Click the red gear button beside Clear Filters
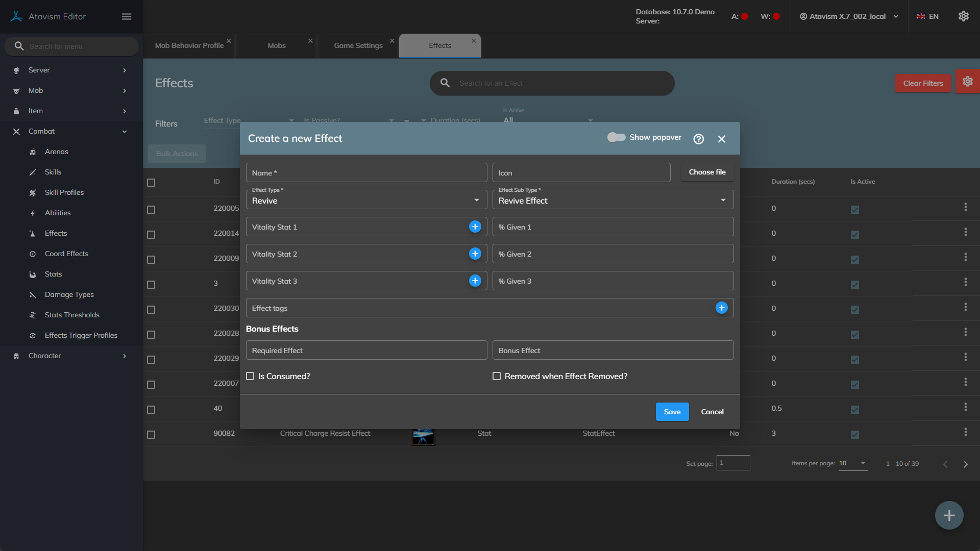 (967, 82)
